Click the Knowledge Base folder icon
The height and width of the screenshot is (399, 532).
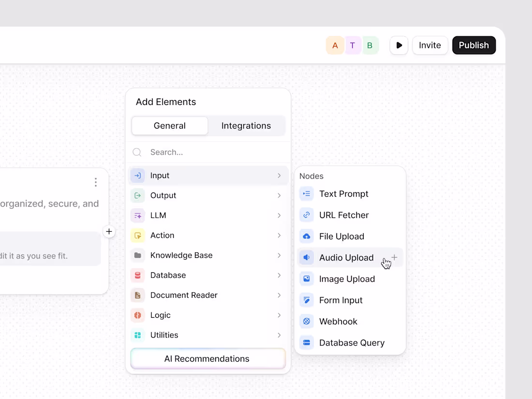pos(138,255)
